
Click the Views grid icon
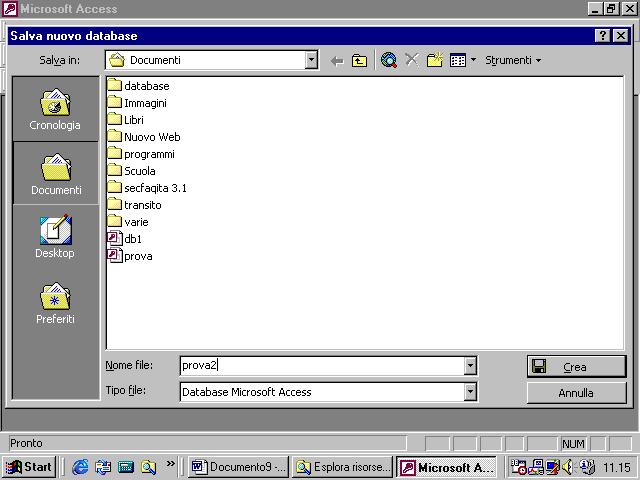click(x=458, y=60)
